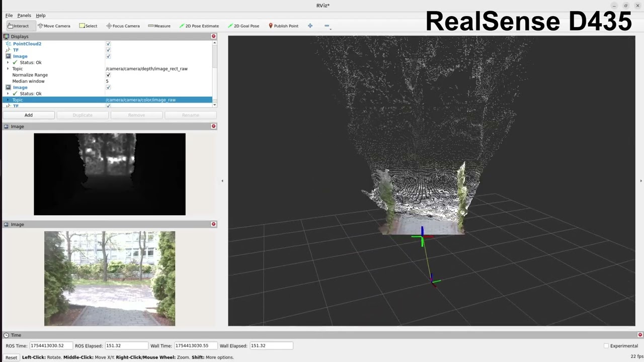Click the Displays panel monitor icon

click(7, 36)
